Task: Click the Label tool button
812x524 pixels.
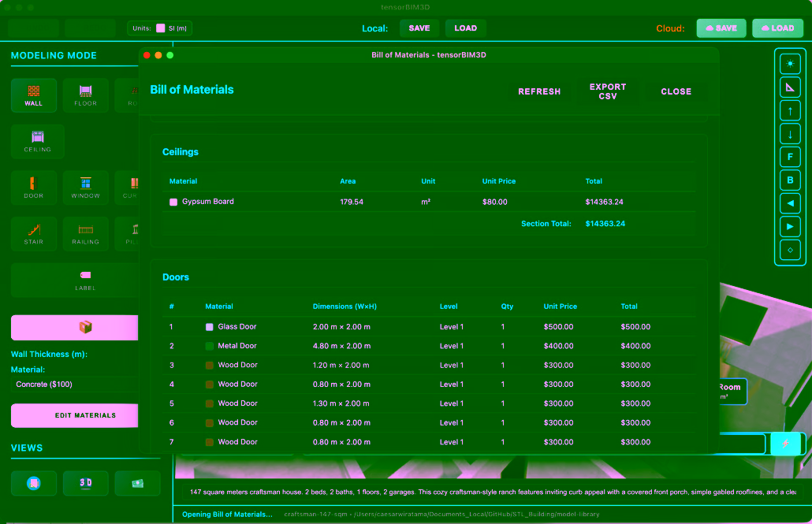Action: pyautogui.click(x=85, y=280)
